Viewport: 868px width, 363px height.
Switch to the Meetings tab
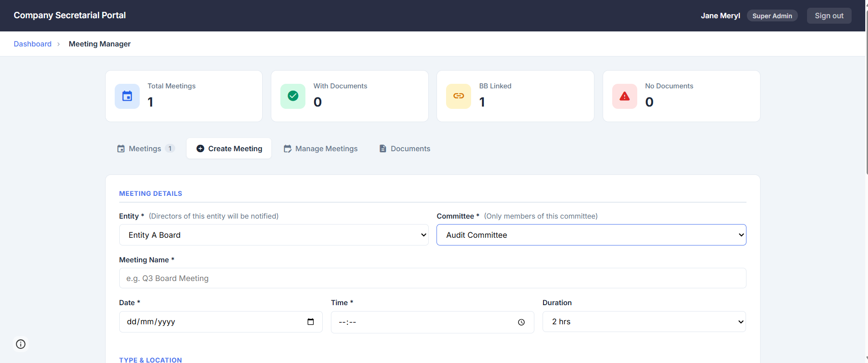(146, 148)
